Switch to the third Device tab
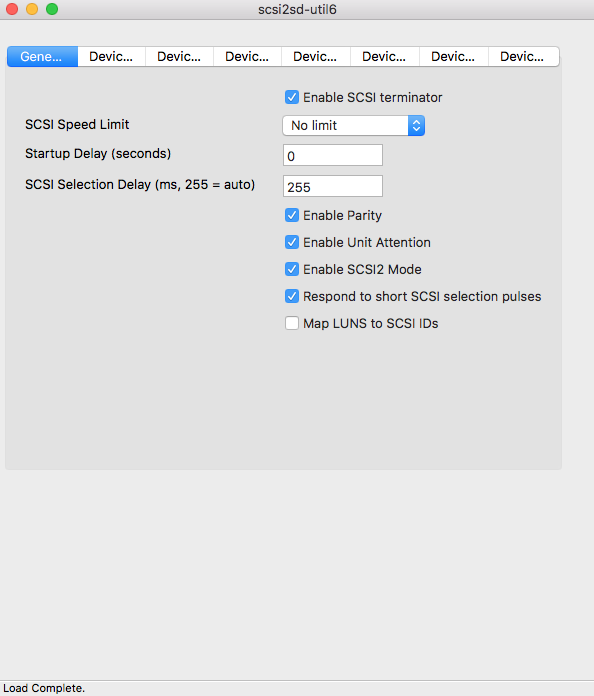The height and width of the screenshot is (696, 594). click(247, 57)
